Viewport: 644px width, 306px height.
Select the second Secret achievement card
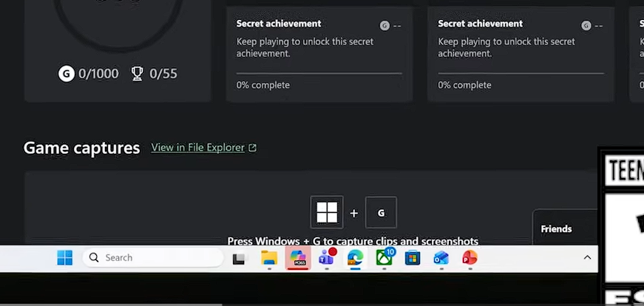pyautogui.click(x=521, y=54)
